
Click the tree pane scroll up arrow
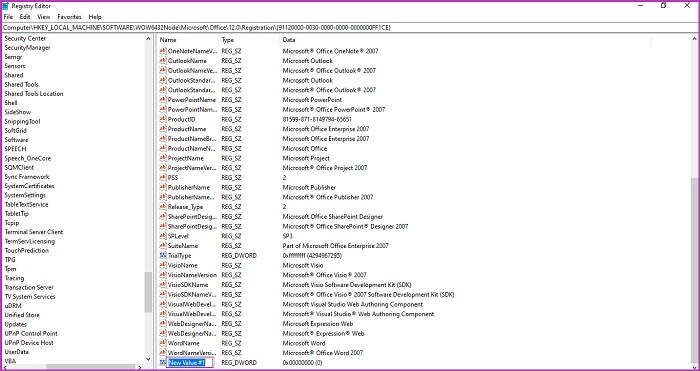pos(148,39)
